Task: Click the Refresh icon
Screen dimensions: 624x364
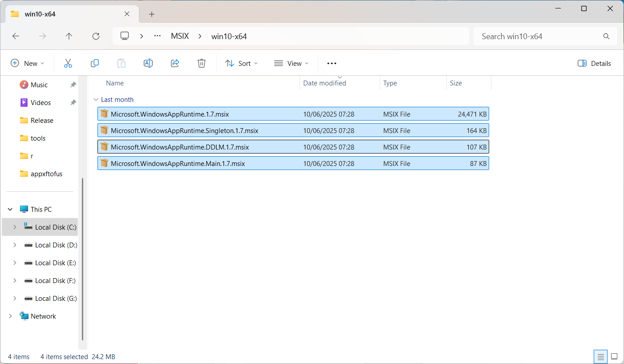Action: tap(96, 36)
